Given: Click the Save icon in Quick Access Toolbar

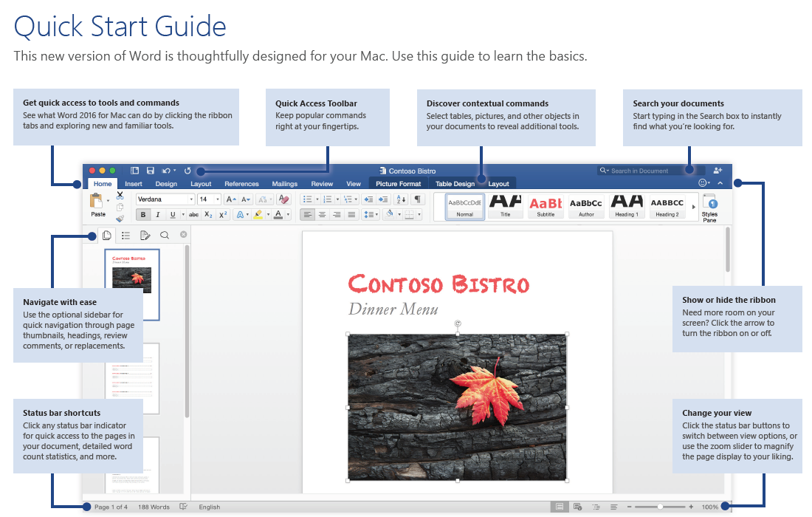Looking at the screenshot, I should [x=150, y=171].
